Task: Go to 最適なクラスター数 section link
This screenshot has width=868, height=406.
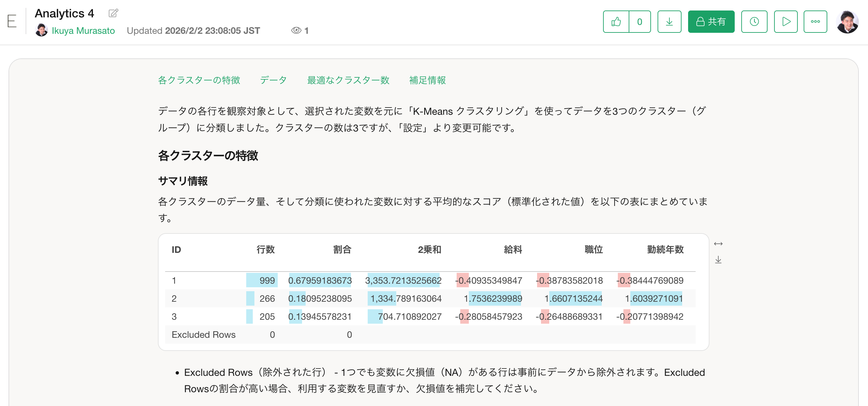Action: (348, 80)
